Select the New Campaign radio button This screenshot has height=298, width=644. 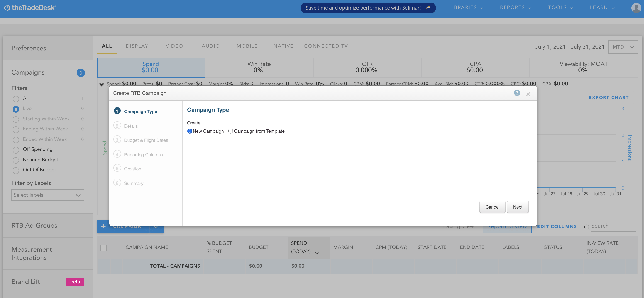pyautogui.click(x=190, y=131)
